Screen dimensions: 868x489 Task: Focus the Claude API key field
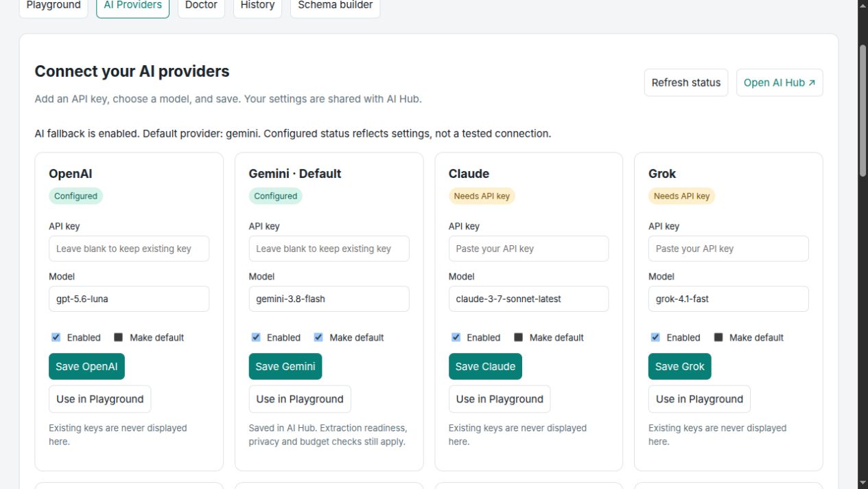(528, 249)
